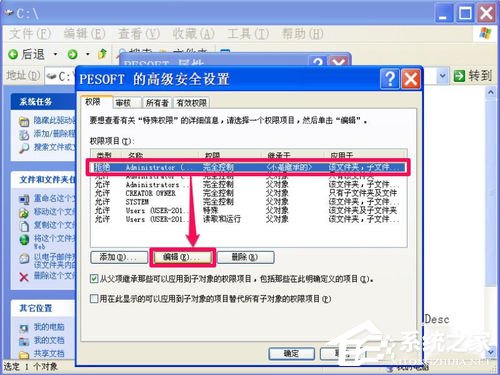Click the help question mark in the security dialog

pos(390,80)
